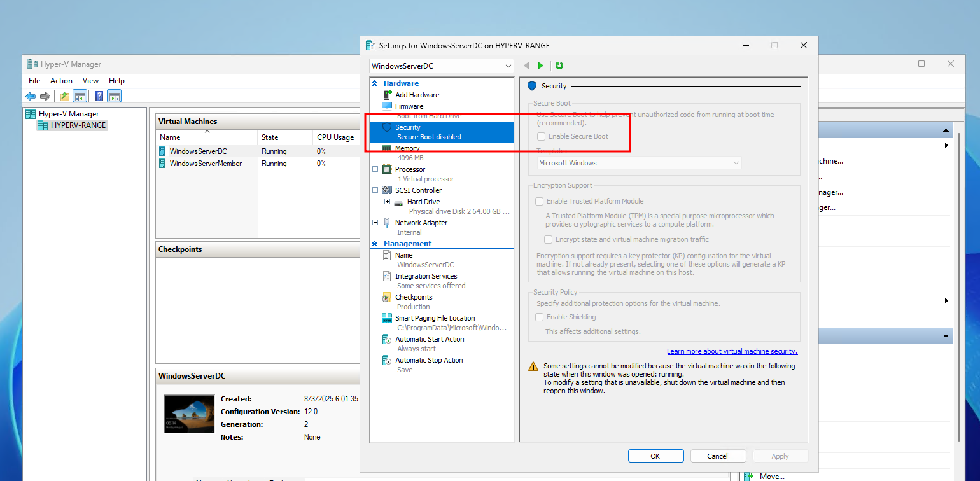
Task: Click Back arrow in Hyper-V Manager toolbar
Action: [x=31, y=96]
